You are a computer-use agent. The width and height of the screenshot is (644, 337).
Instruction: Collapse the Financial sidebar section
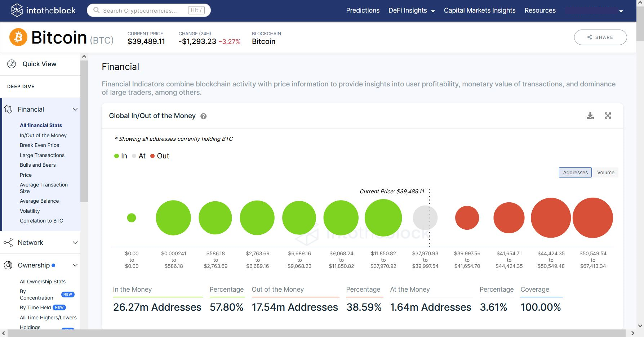pos(75,109)
